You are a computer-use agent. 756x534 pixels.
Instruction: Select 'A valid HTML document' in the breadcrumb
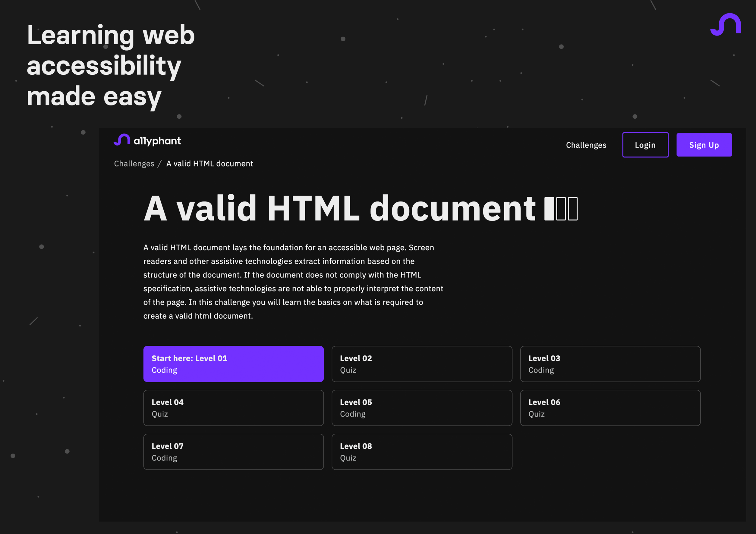(x=210, y=164)
